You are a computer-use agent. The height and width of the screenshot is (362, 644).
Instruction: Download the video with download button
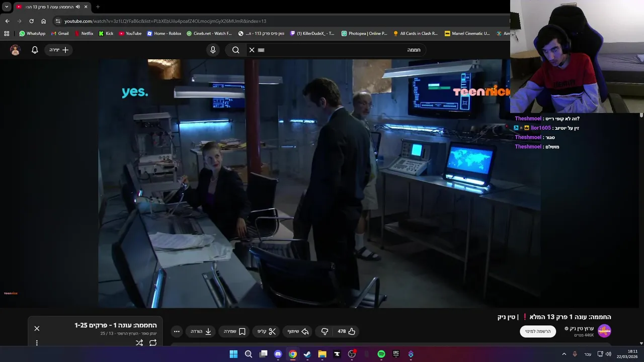201,331
